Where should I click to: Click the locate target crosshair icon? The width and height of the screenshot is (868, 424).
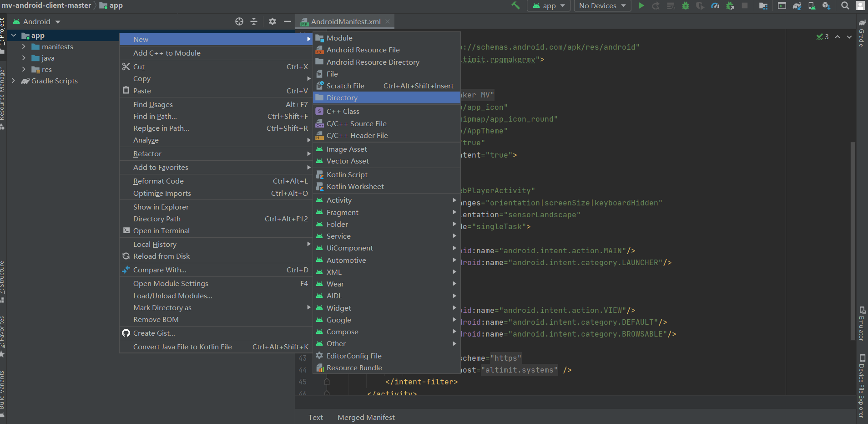click(x=239, y=21)
